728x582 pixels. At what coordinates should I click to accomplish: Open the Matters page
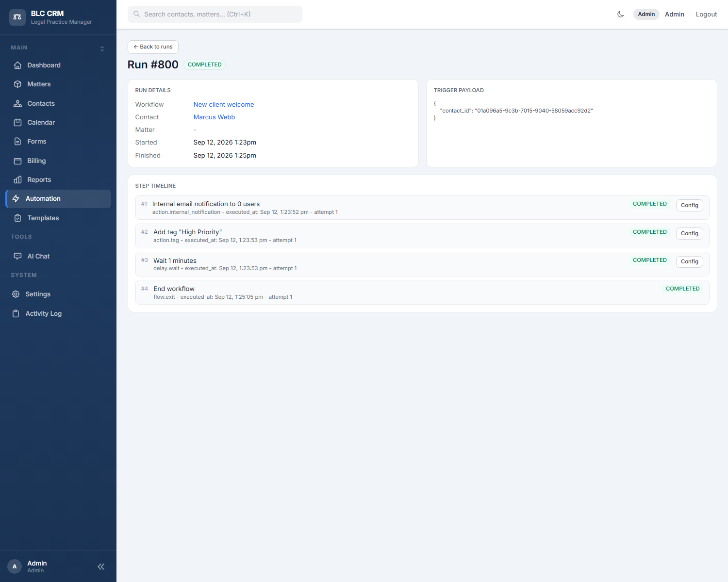tap(58, 84)
